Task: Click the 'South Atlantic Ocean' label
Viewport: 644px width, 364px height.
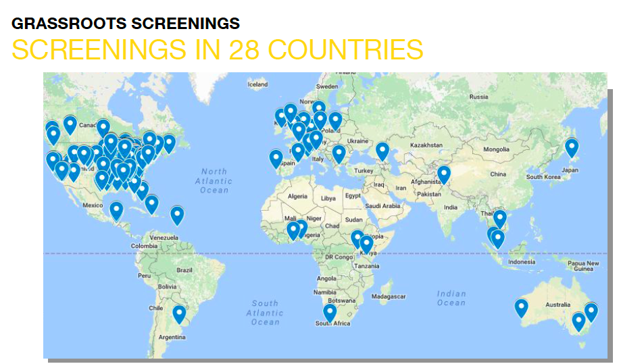Action: coord(265,313)
